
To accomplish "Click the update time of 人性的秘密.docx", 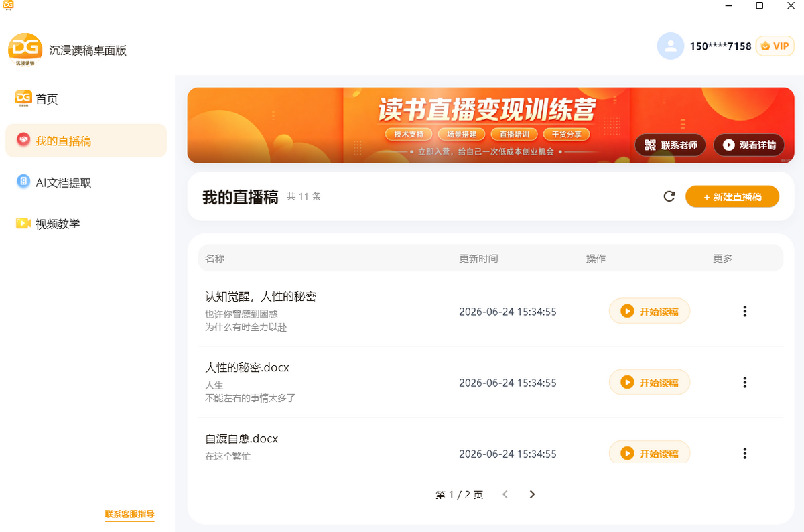I will coord(508,383).
